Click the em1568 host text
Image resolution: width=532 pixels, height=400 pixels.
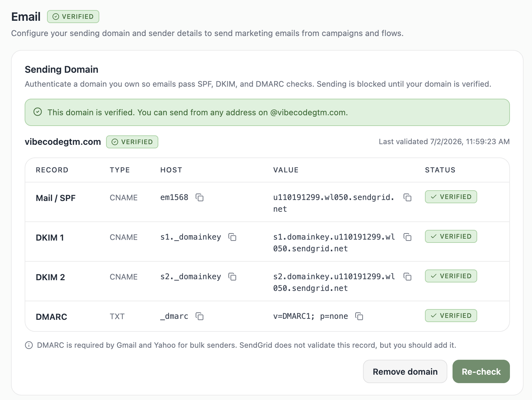[x=174, y=197]
